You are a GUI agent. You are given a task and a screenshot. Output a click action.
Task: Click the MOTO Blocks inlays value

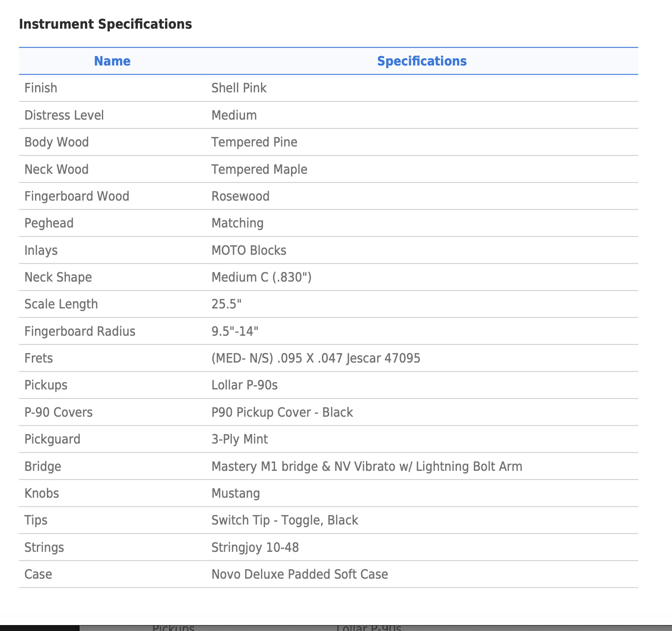click(x=249, y=250)
